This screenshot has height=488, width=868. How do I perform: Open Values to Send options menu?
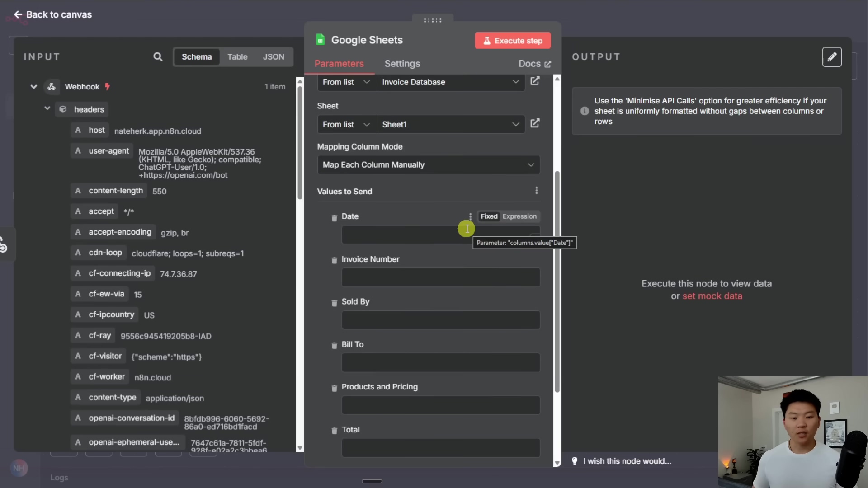click(x=537, y=191)
